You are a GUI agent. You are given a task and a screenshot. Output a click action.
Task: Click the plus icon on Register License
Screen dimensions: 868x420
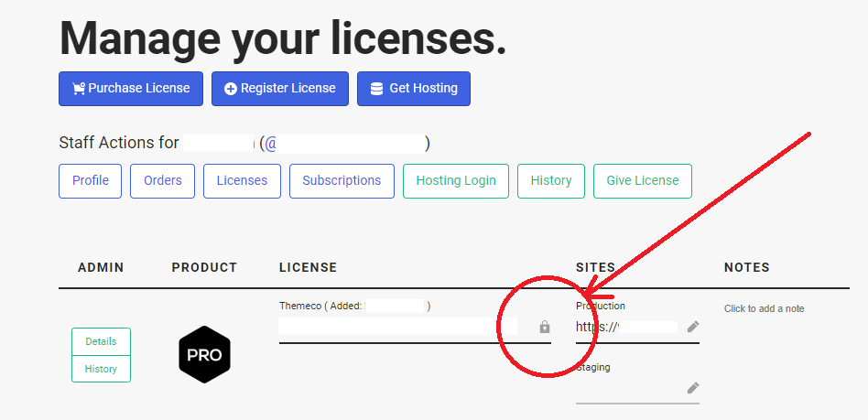point(231,89)
